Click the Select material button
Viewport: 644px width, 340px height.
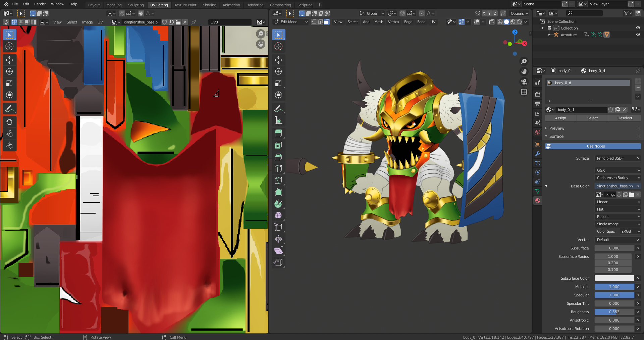pyautogui.click(x=592, y=118)
